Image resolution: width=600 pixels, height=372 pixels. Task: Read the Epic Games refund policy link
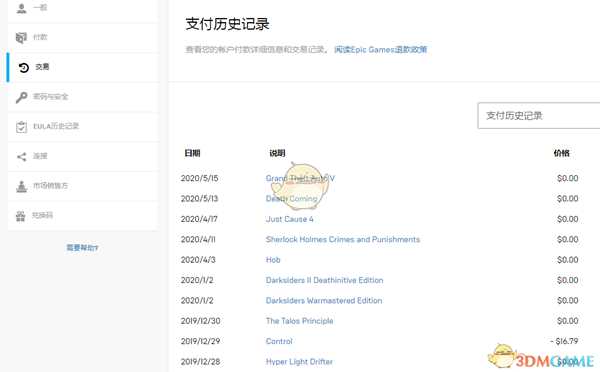380,49
